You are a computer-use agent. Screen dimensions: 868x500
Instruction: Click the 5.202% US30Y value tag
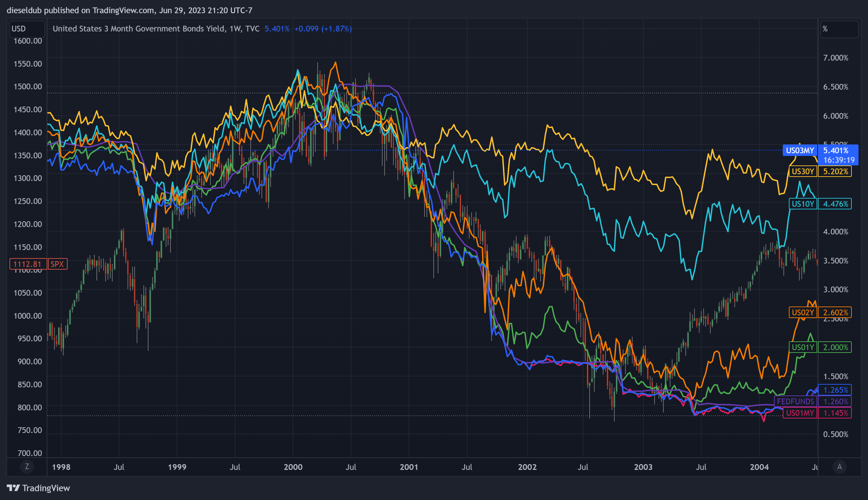(835, 172)
